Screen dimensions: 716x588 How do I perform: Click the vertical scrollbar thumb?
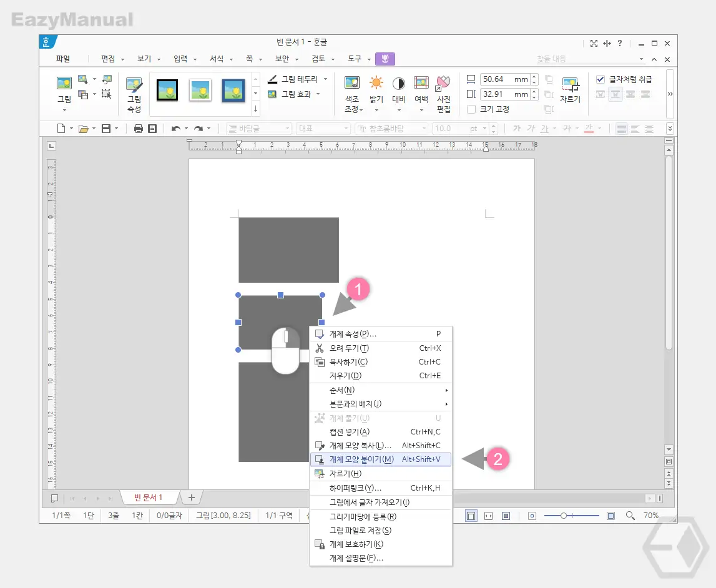tap(669, 253)
